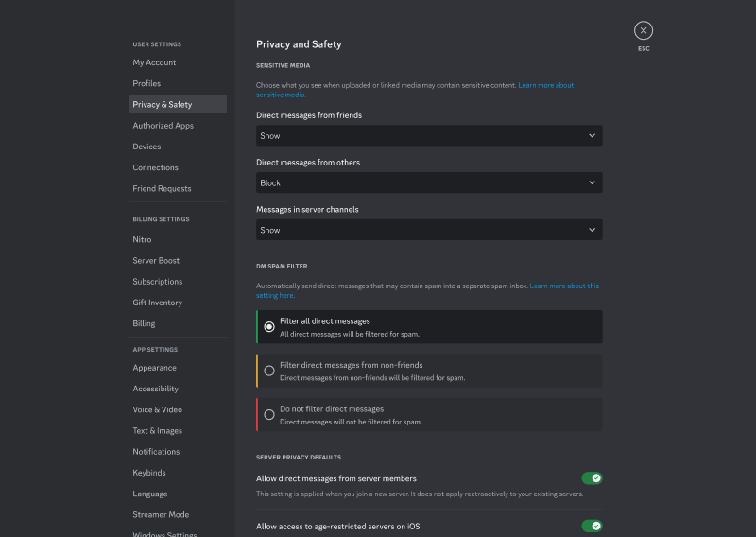Screen dimensions: 756x537
Task: Open Keybinds settings page
Action: coord(149,473)
